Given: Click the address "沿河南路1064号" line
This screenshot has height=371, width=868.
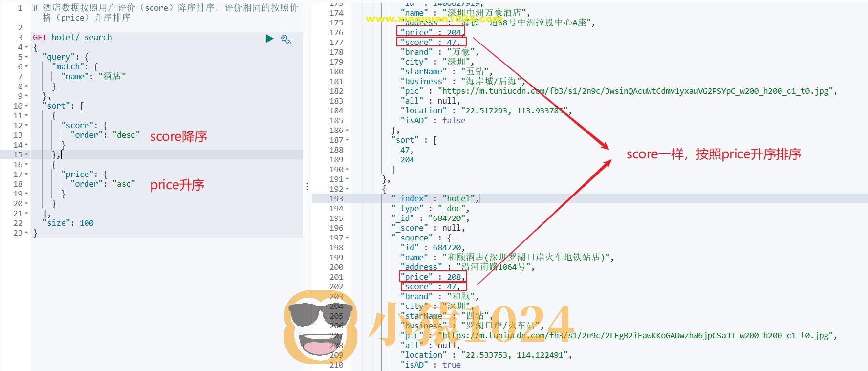Looking at the screenshot, I should tap(467, 267).
